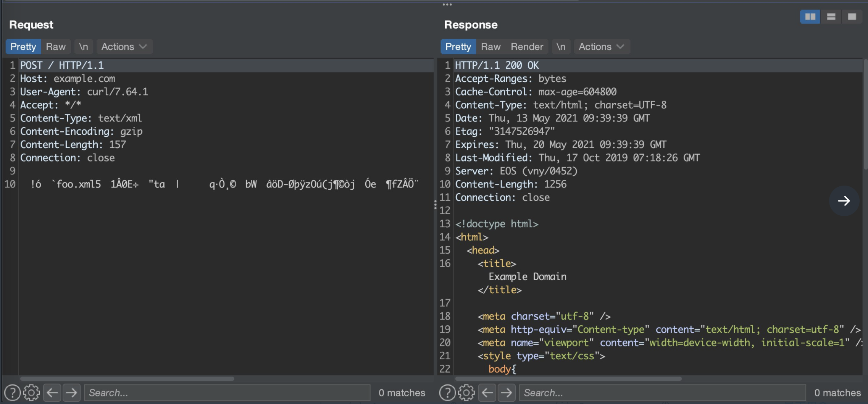Go to next match in Response search
This screenshot has height=404, width=868.
click(507, 393)
